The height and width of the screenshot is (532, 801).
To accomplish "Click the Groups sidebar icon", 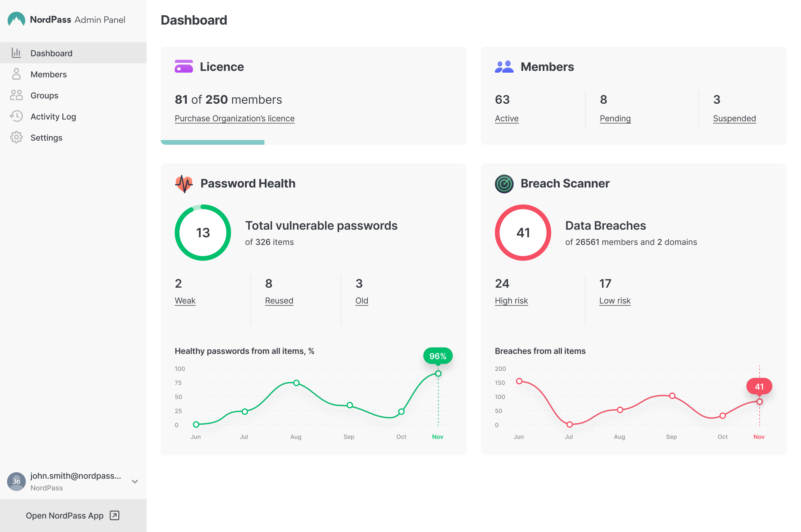I will [x=16, y=95].
